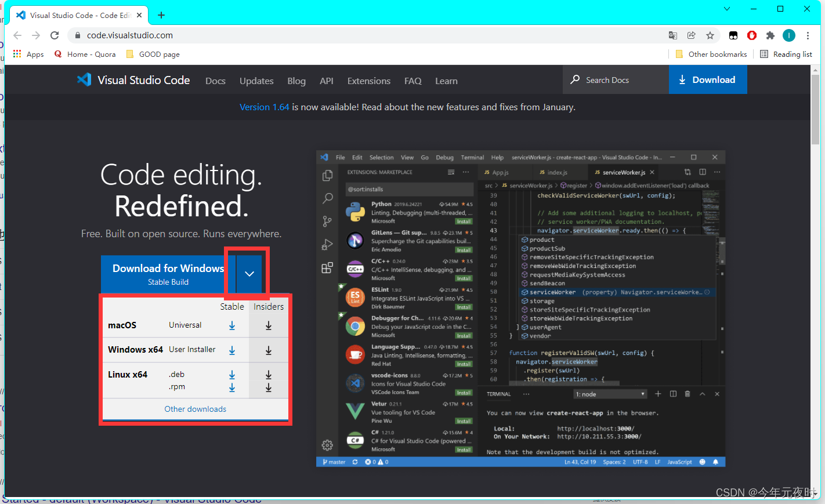Download Windows x64 User Installer stable build
The height and width of the screenshot is (504, 825).
pos(232,350)
